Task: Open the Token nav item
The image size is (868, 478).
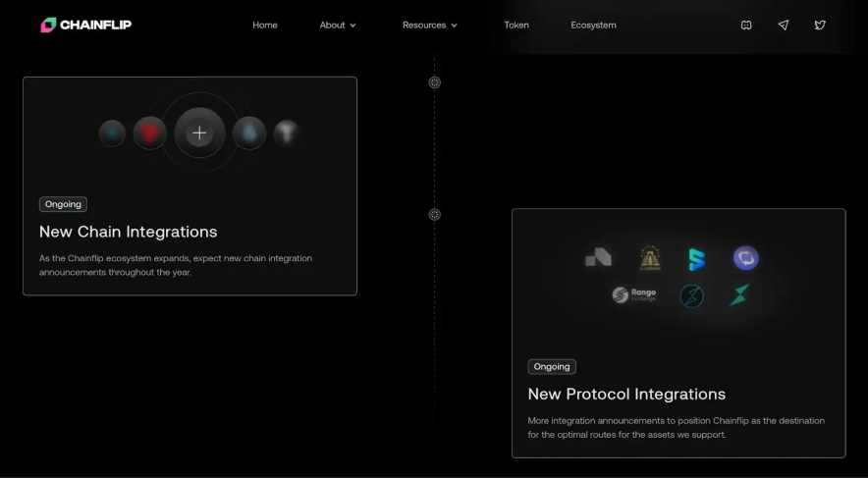Action: 516,25
